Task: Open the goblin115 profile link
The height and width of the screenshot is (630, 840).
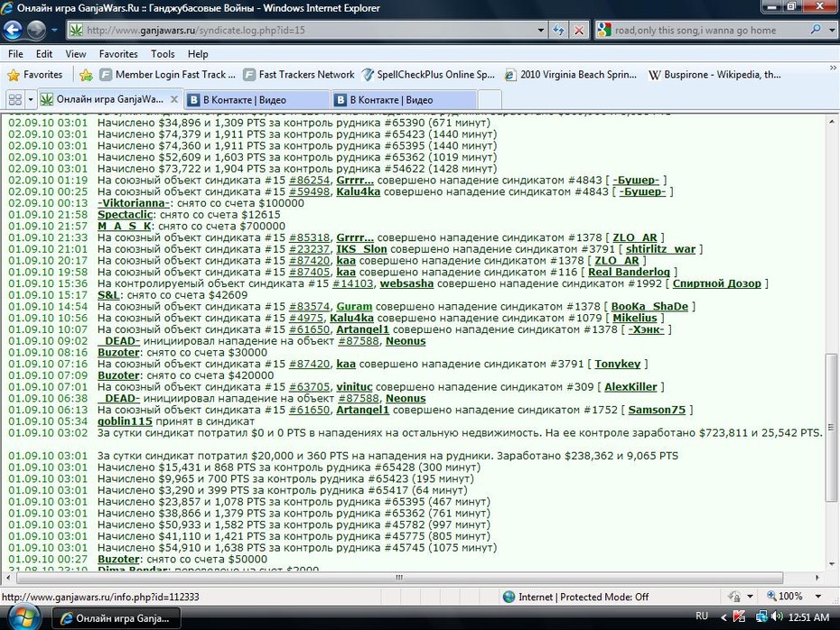Action: (x=125, y=422)
